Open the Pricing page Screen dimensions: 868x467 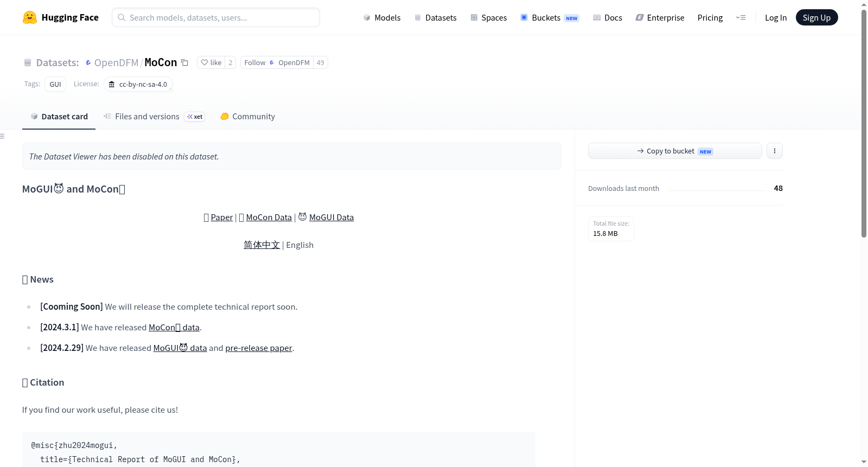[x=710, y=17]
